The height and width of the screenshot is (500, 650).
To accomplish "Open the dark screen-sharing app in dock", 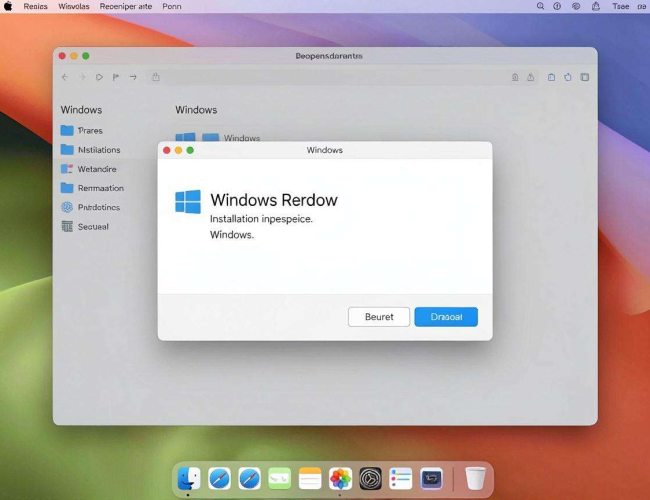I will click(x=431, y=478).
